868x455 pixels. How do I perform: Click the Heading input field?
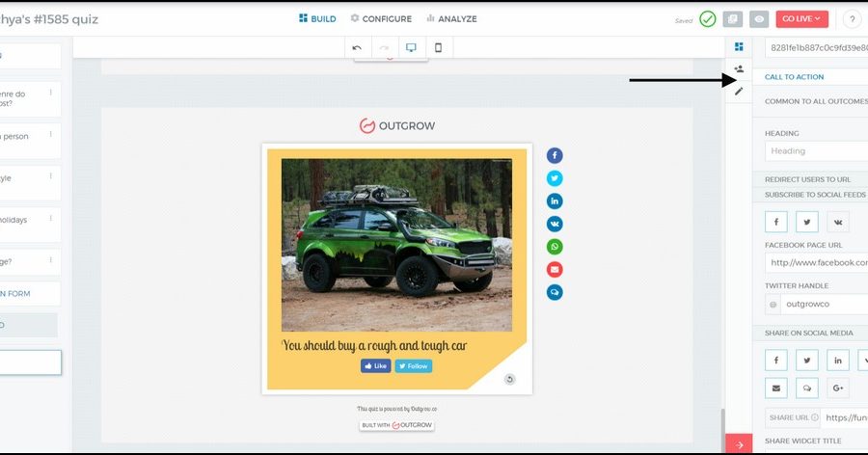(x=816, y=151)
